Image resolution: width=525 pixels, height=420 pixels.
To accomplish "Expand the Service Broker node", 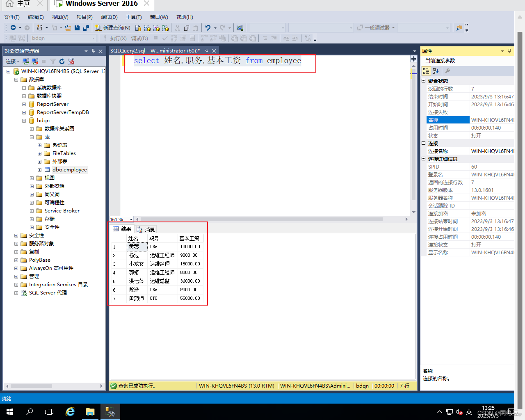I will pyautogui.click(x=32, y=211).
